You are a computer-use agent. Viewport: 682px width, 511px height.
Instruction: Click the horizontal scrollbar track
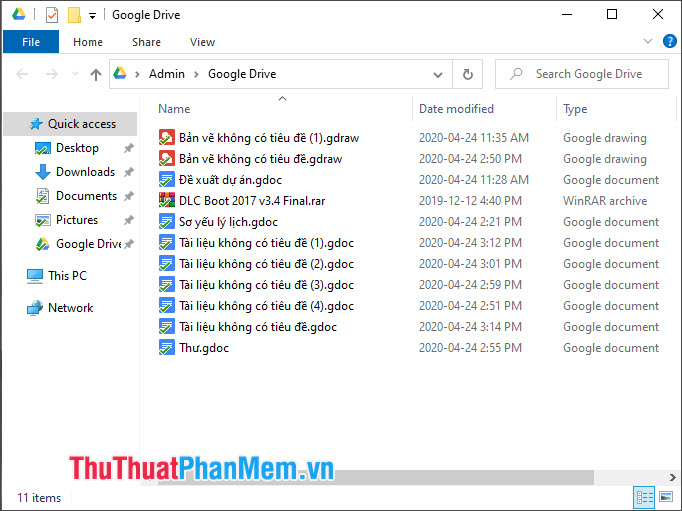coord(629,478)
